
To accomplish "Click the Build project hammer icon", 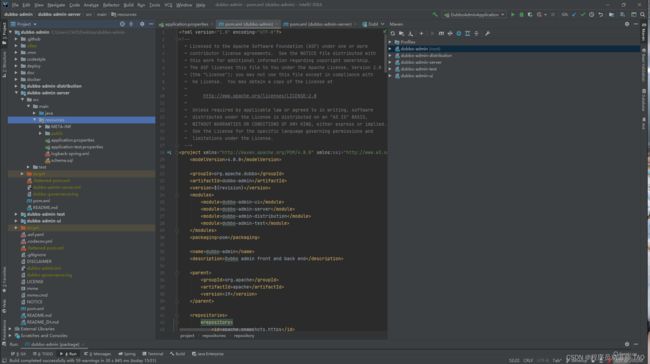I will pos(435,15).
